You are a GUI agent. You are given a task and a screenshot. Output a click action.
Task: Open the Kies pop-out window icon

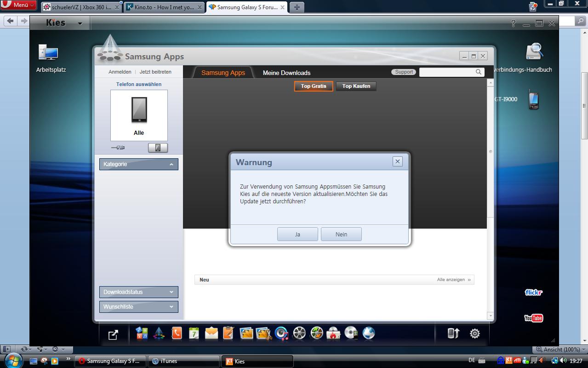coord(113,334)
